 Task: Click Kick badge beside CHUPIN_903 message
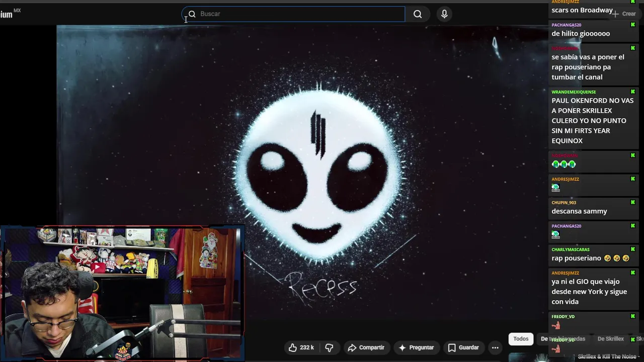coord(632,202)
